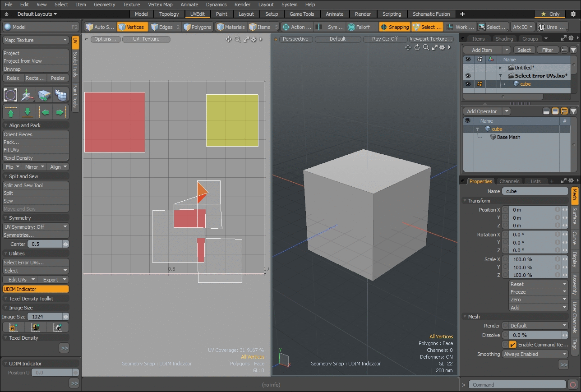Open the Texture menu
This screenshot has height=392, width=581.
(x=131, y=5)
